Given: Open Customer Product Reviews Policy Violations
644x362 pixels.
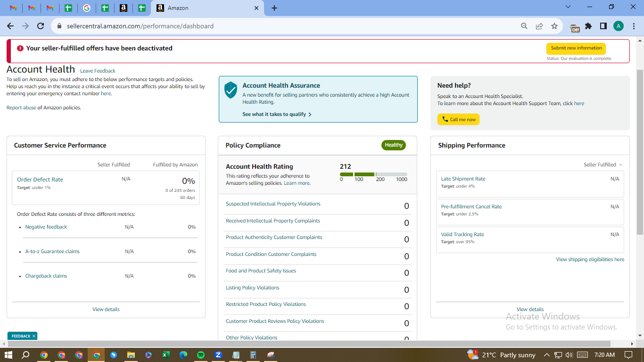Looking at the screenshot, I should tap(275, 321).
